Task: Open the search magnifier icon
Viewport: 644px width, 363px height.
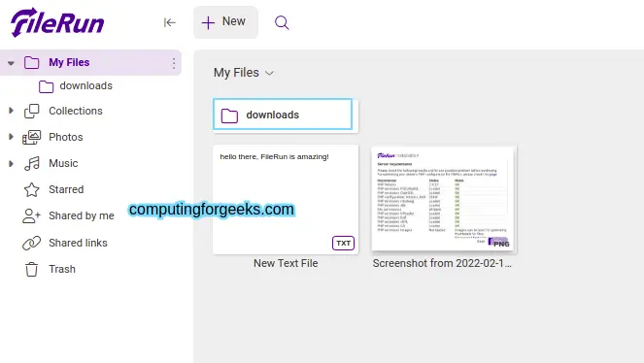Action: [282, 22]
